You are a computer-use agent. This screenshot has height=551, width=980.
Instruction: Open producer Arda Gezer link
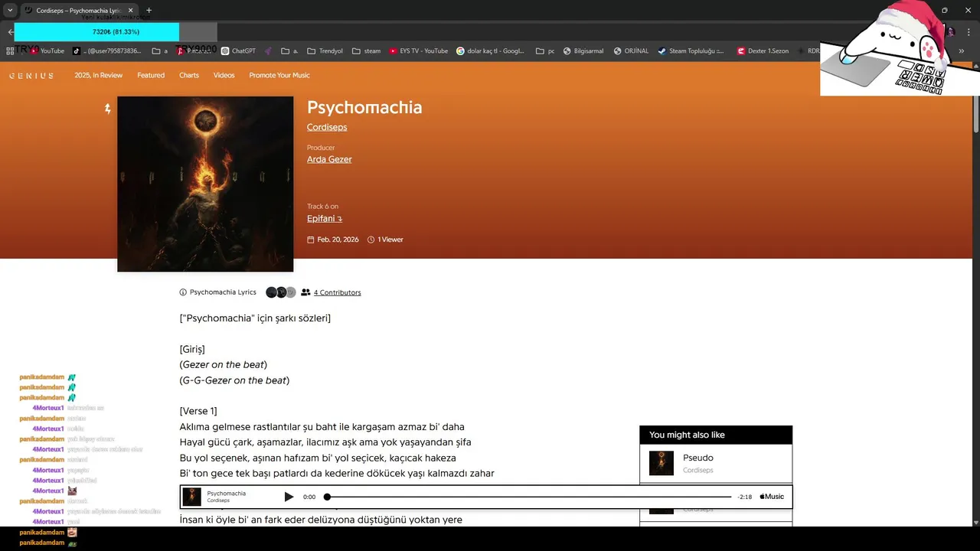click(x=329, y=159)
